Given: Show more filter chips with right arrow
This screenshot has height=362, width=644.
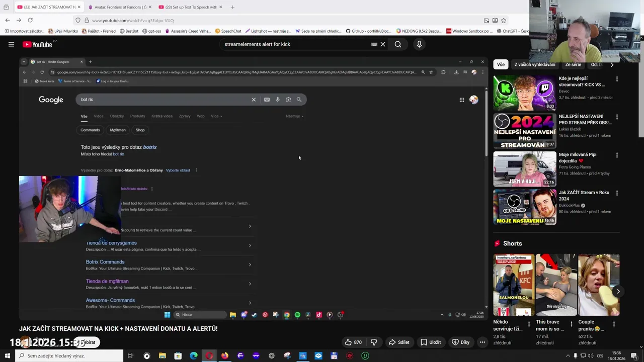Looking at the screenshot, I should 612,64.
